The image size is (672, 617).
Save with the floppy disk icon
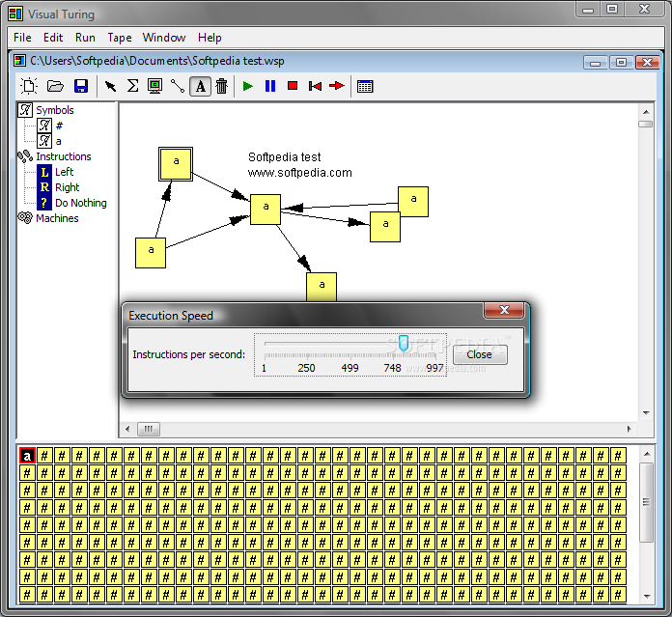tap(81, 86)
